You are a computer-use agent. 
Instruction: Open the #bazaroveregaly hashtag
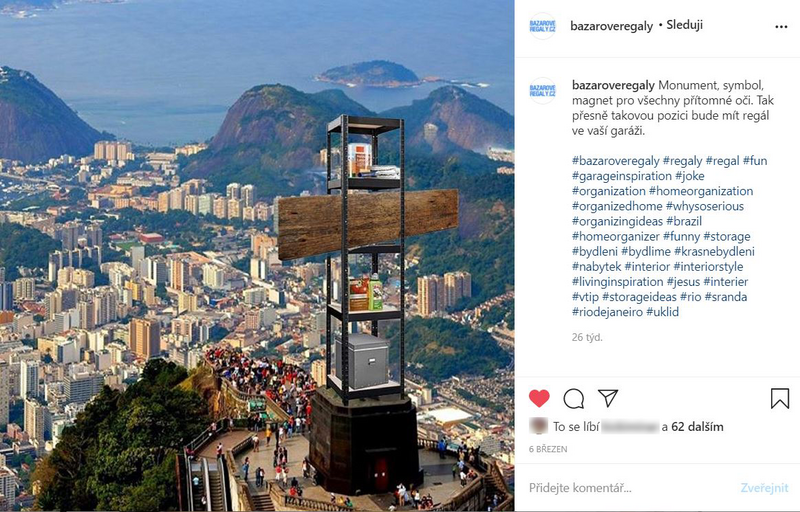click(x=615, y=161)
